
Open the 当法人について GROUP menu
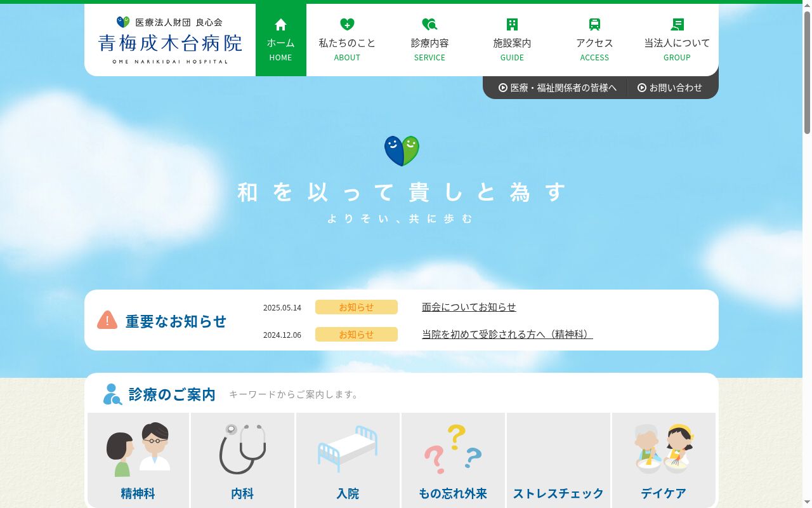click(x=677, y=40)
